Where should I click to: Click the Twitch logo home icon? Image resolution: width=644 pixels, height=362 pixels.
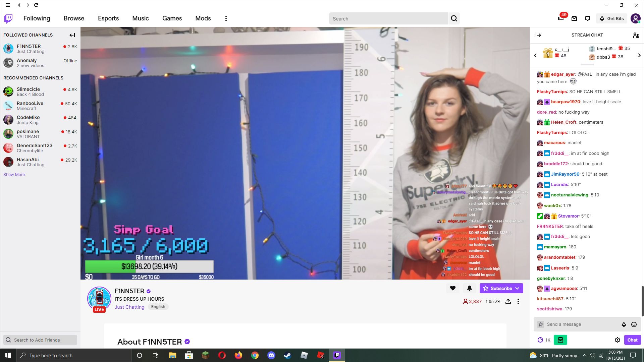click(x=8, y=18)
